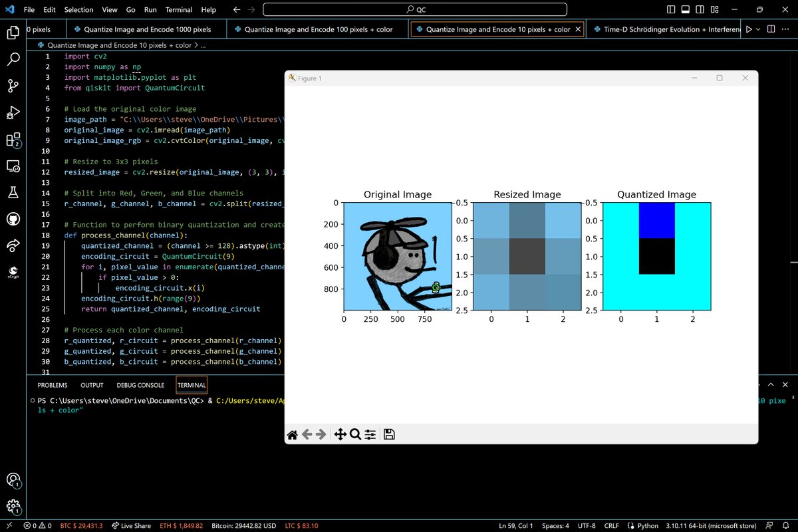Toggle the bottom panel layout button
The width and height of the screenshot is (798, 532).
[x=686, y=10]
